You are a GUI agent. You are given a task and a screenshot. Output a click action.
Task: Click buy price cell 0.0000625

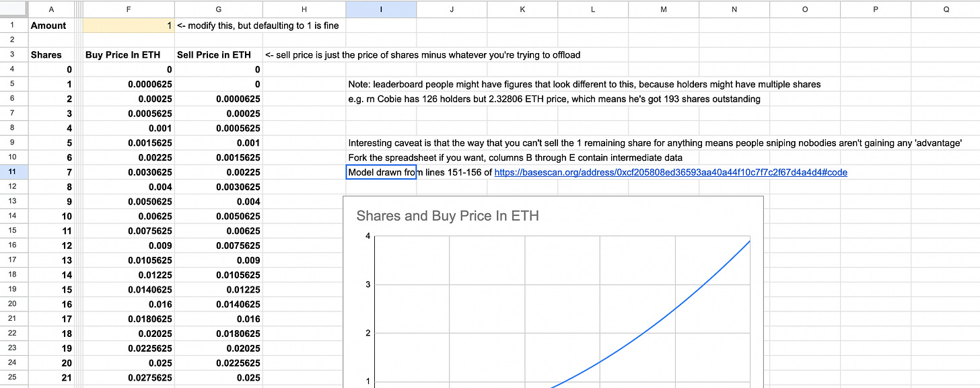129,84
